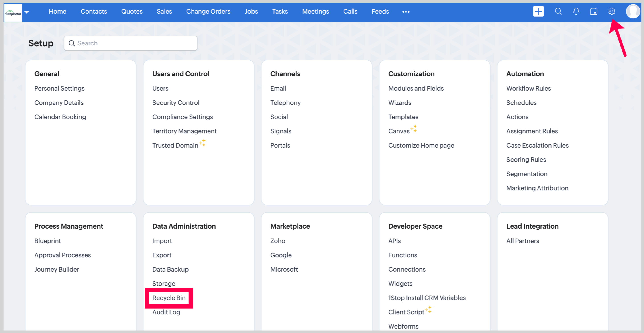Screen dimensions: 644x333
Task: Go to the Jobs tab
Action: [251, 12]
